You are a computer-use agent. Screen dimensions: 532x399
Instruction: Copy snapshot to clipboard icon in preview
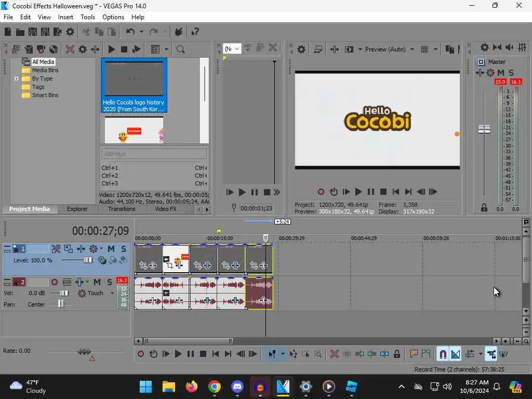click(x=449, y=49)
